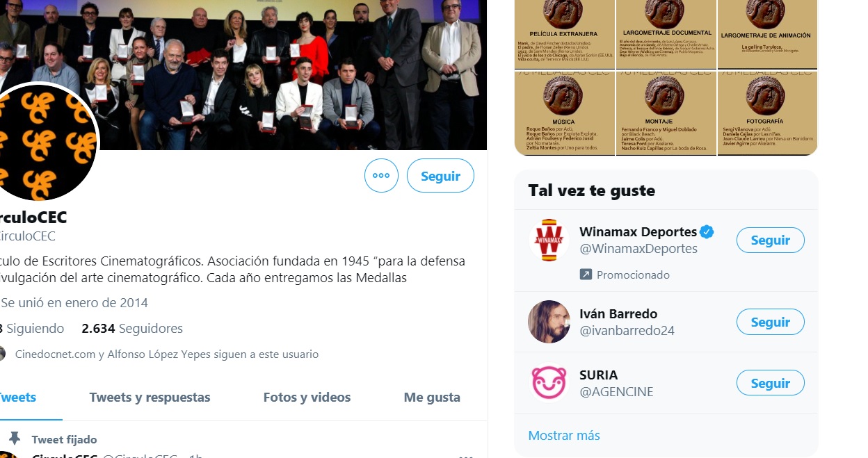Viewport: 868px width, 458px height.
Task: Open the 2.634 Seguidores list
Action: click(x=132, y=329)
